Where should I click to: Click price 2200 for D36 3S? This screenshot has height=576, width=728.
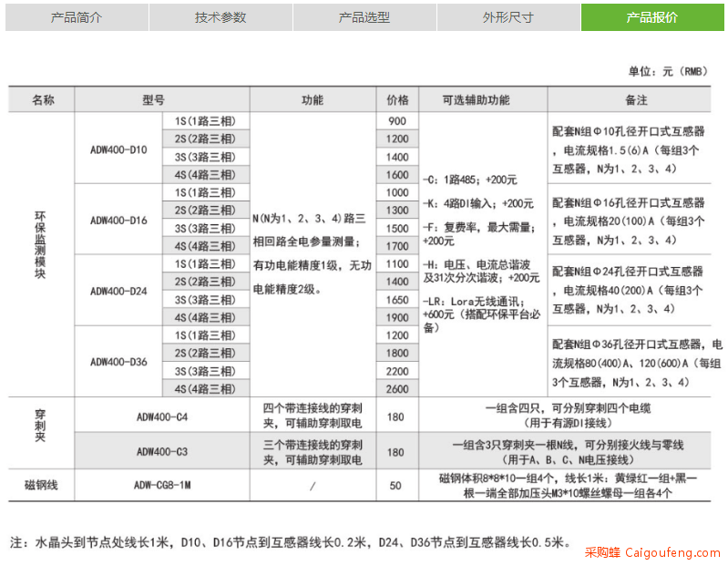click(397, 371)
